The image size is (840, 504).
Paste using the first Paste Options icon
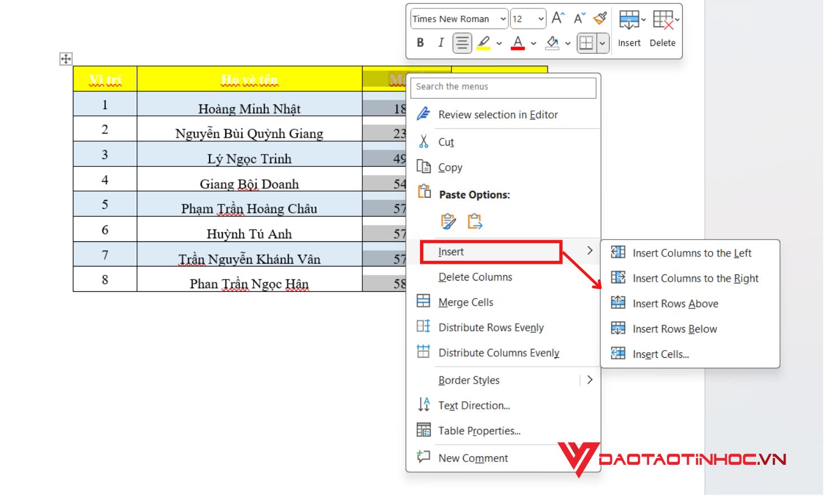coord(448,221)
